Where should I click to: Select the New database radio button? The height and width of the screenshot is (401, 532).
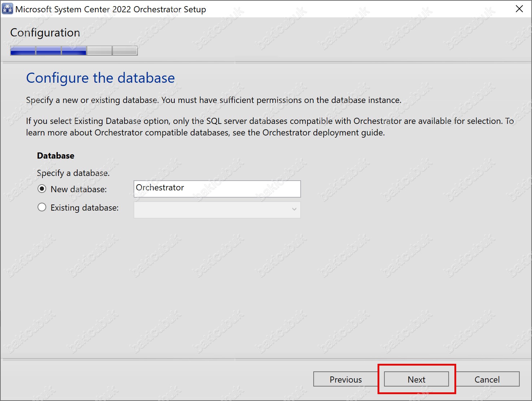tap(42, 189)
